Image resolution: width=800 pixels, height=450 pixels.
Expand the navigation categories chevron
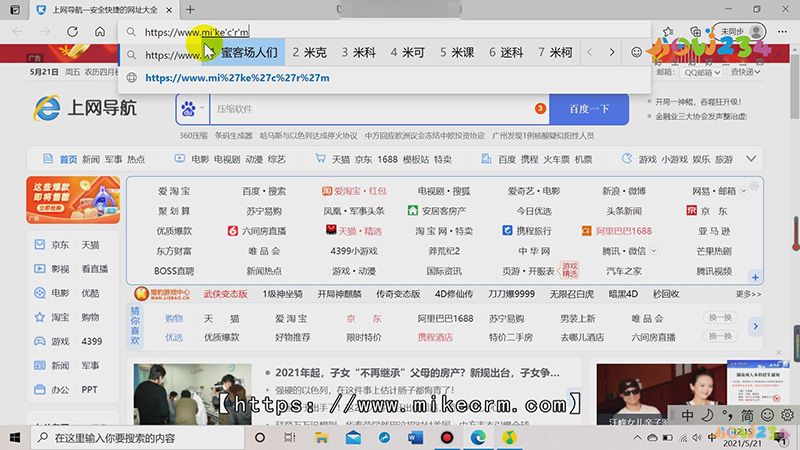pos(751,159)
